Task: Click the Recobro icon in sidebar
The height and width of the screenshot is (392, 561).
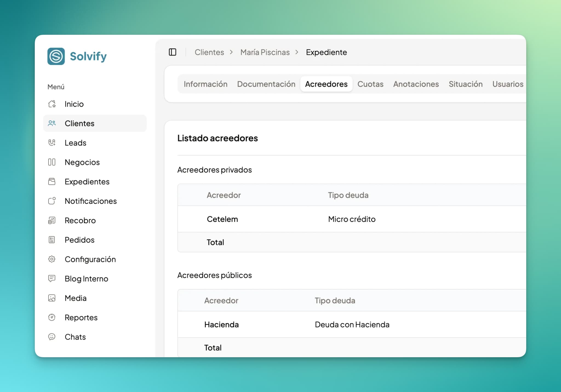Action: click(52, 221)
